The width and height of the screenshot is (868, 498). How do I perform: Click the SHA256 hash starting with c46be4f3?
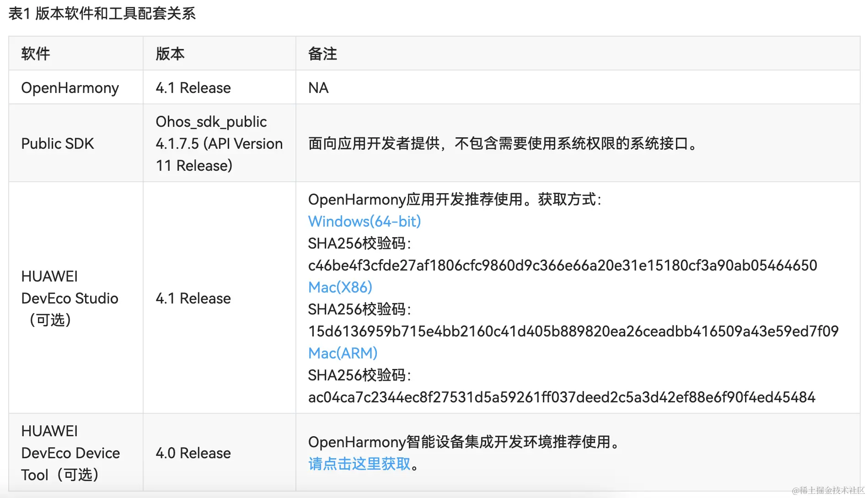[x=563, y=265]
